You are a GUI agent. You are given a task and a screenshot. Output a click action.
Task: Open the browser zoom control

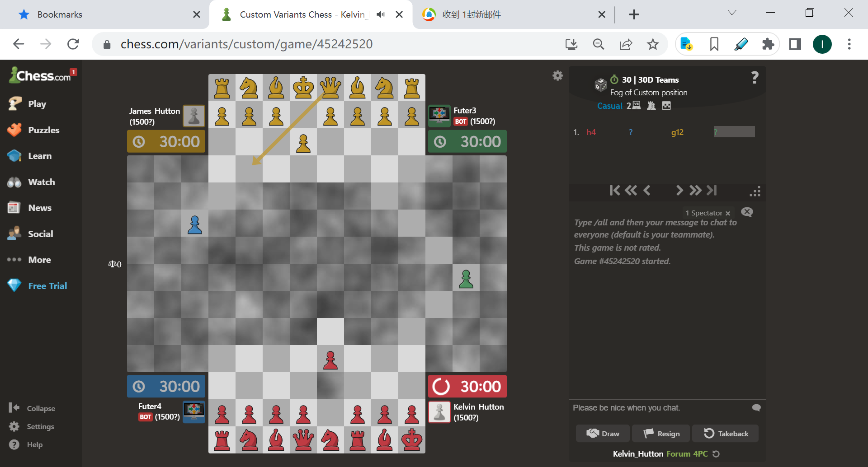tap(599, 44)
